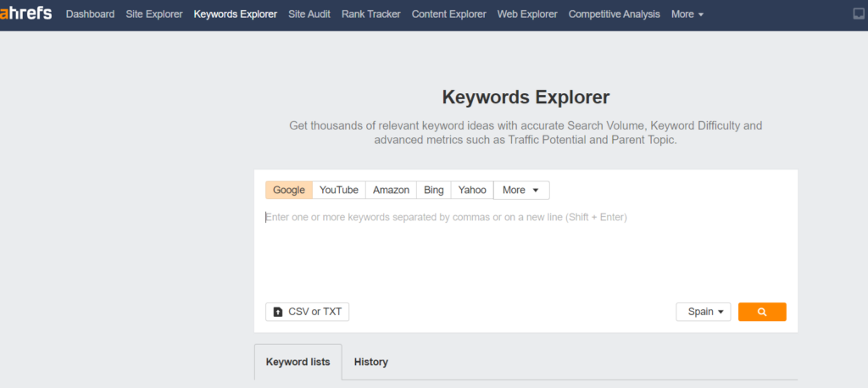
Task: Select the Google search engine tab
Action: click(289, 190)
